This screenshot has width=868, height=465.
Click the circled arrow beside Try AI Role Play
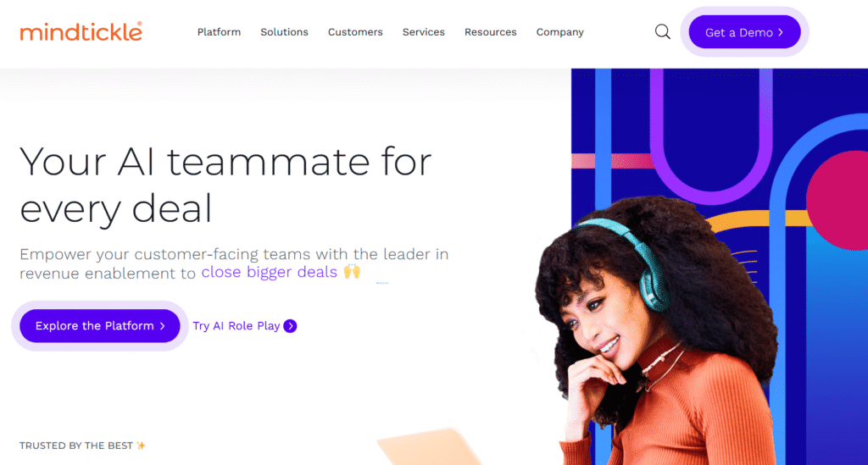(290, 326)
